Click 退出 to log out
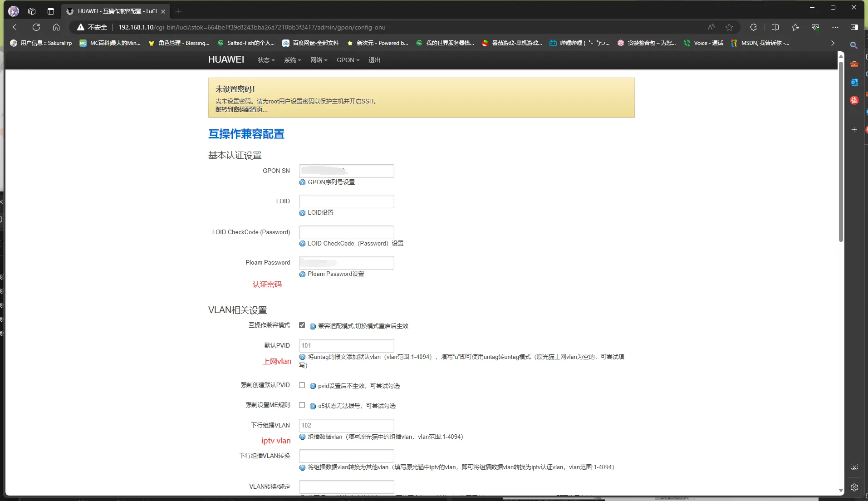This screenshot has width=868, height=501. tap(374, 60)
